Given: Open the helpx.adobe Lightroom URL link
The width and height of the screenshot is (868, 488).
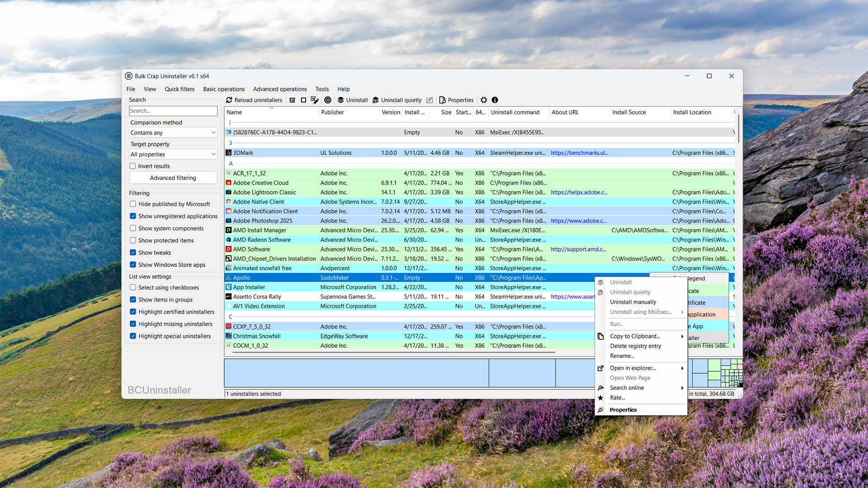Looking at the screenshot, I should (x=579, y=192).
